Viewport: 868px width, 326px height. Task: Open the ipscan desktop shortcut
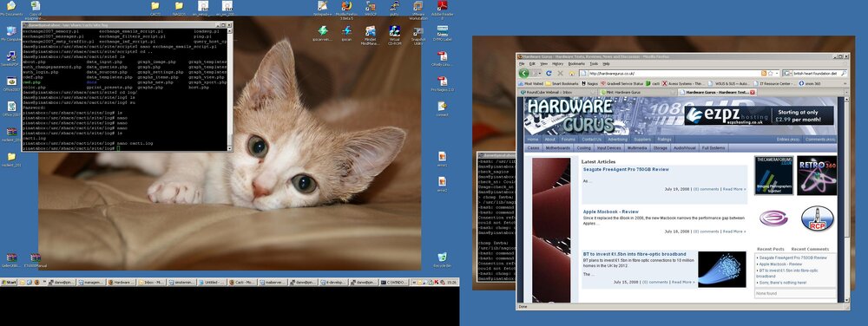pyautogui.click(x=346, y=33)
